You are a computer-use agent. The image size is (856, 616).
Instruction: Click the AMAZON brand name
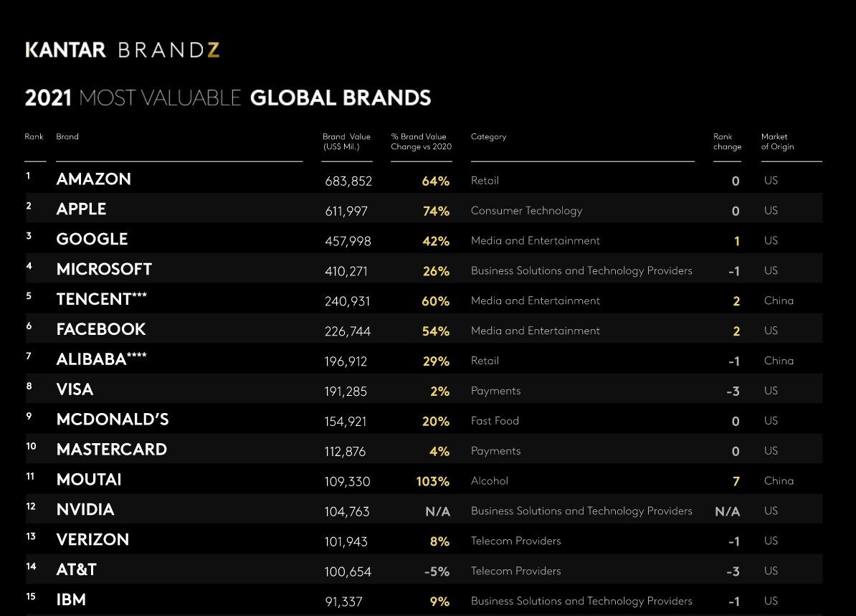pyautogui.click(x=94, y=179)
